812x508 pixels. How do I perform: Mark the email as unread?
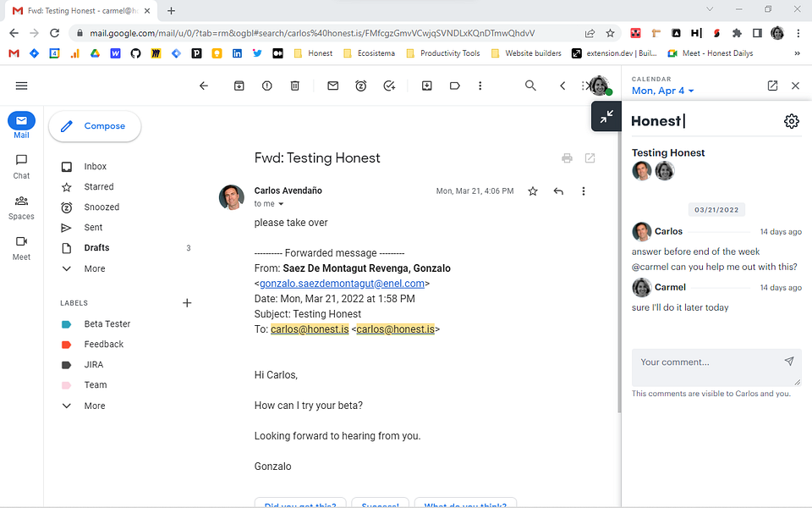(333, 86)
